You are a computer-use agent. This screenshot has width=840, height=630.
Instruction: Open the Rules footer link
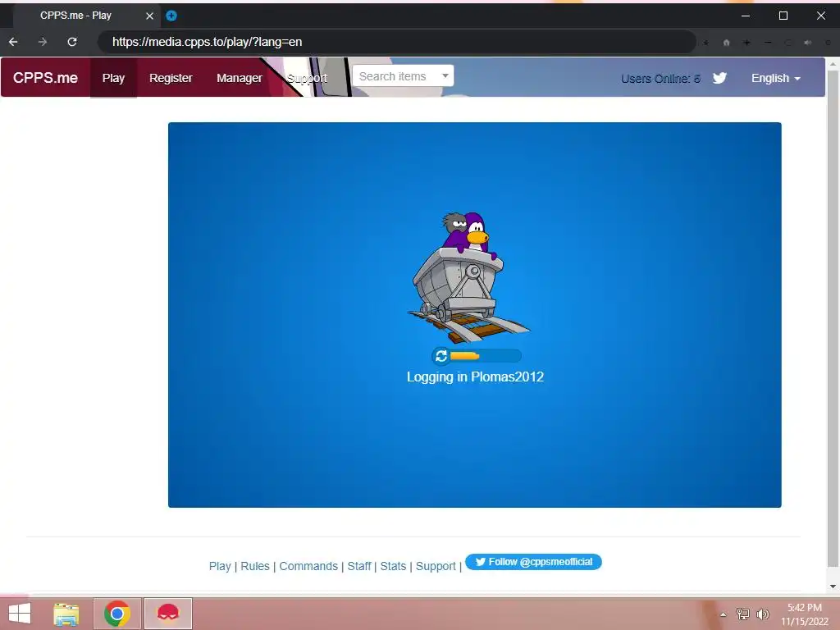point(255,566)
